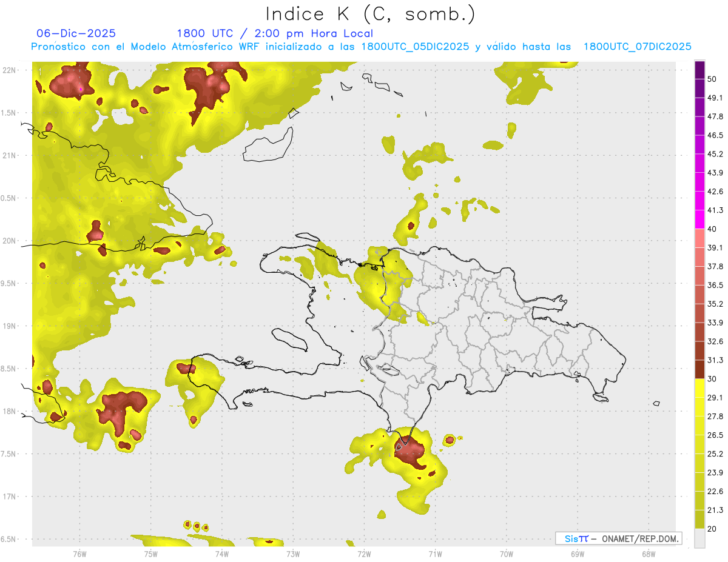Click the '22N' latitude label
This screenshot has height=562, width=728.
10,70
